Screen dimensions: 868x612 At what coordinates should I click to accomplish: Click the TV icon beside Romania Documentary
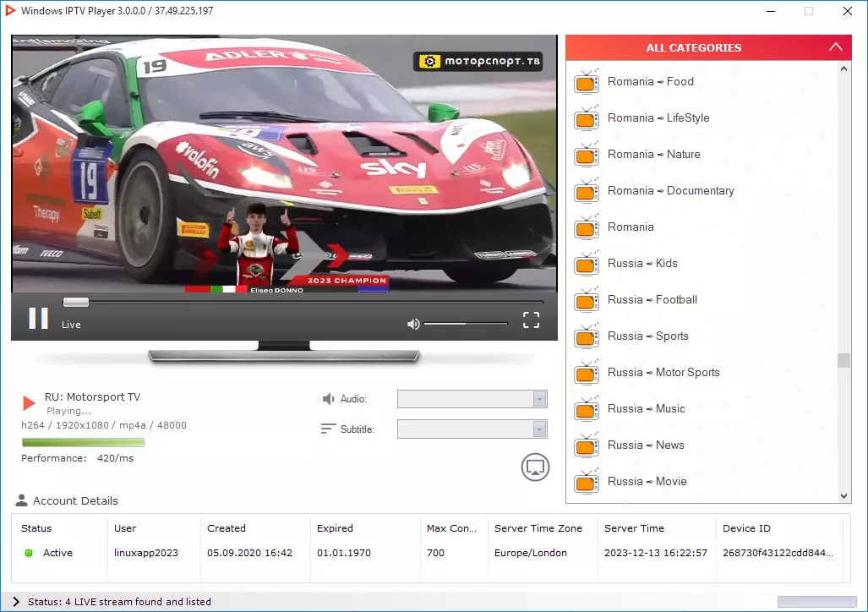coord(587,191)
